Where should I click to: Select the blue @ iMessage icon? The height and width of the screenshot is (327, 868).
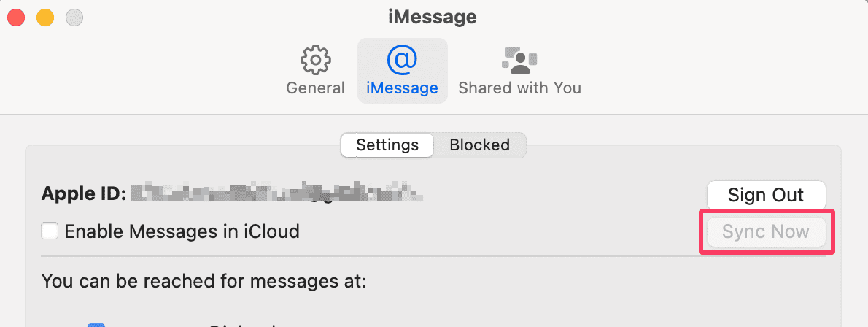pos(403,60)
